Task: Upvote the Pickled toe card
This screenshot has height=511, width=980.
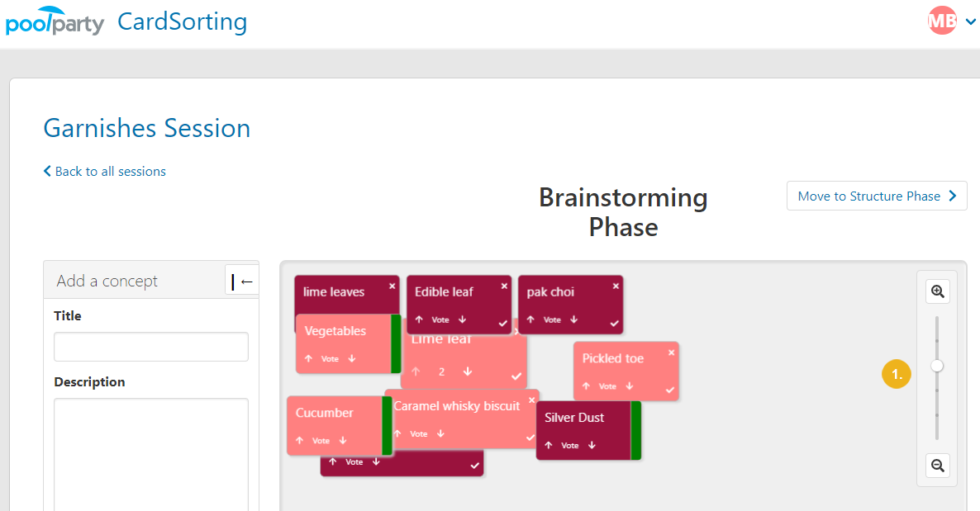Action: coord(586,386)
